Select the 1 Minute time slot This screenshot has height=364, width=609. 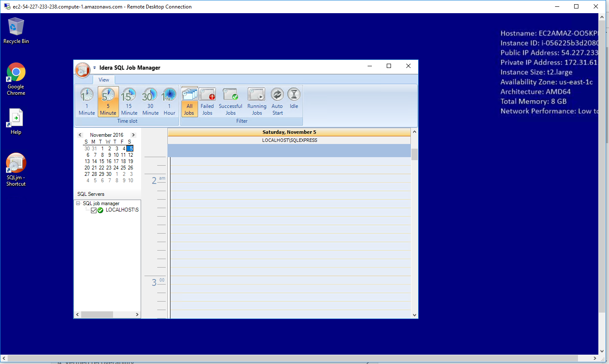87,102
